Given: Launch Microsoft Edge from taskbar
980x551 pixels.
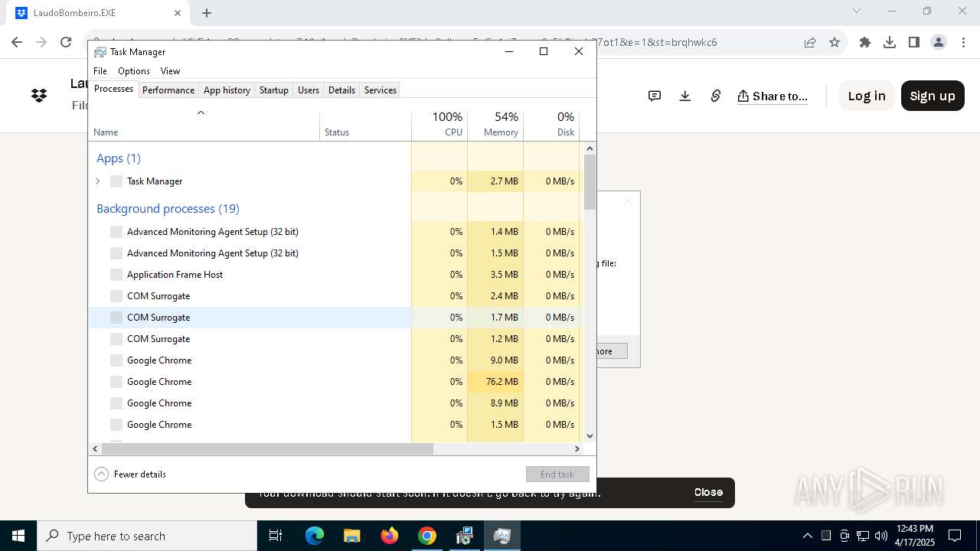Looking at the screenshot, I should pyautogui.click(x=315, y=536).
